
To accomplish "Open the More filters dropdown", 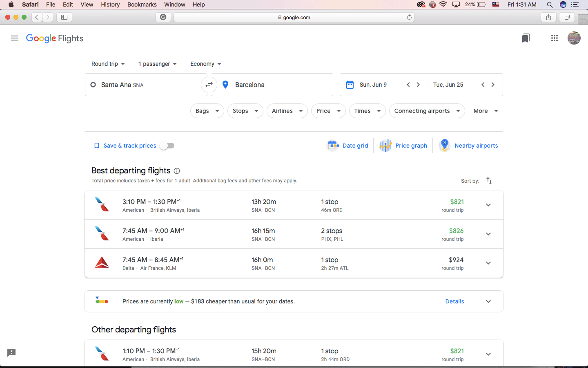I will coord(486,111).
